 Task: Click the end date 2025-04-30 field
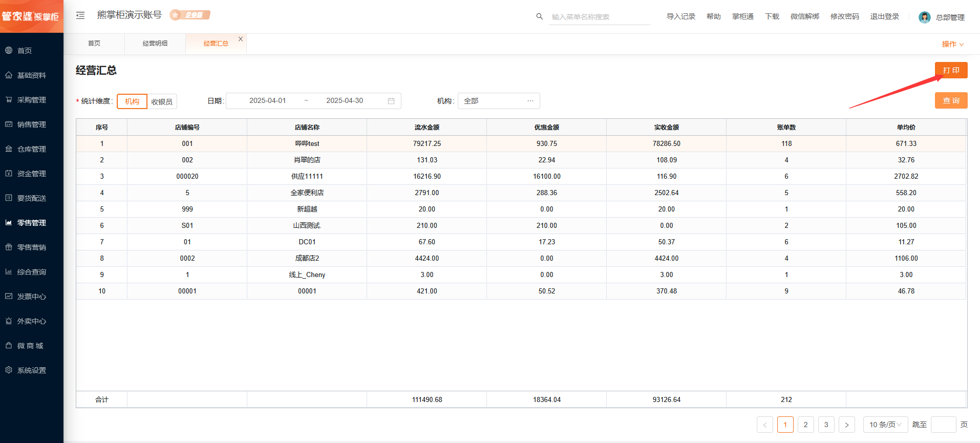[x=345, y=101]
